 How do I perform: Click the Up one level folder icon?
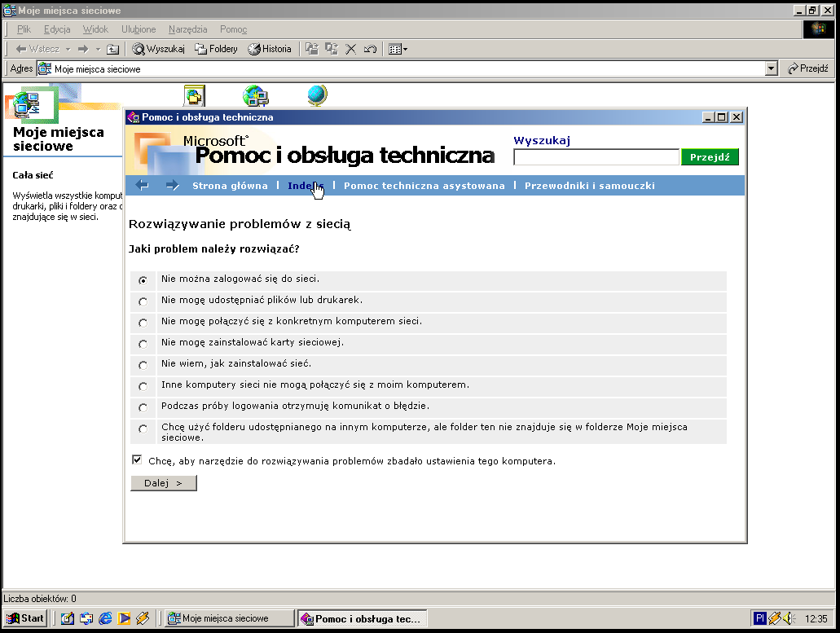click(x=112, y=49)
